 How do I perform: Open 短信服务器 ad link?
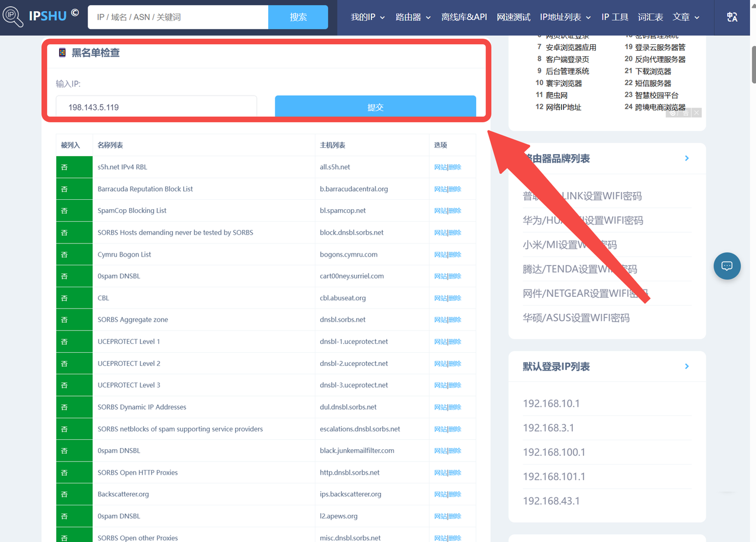pyautogui.click(x=653, y=83)
